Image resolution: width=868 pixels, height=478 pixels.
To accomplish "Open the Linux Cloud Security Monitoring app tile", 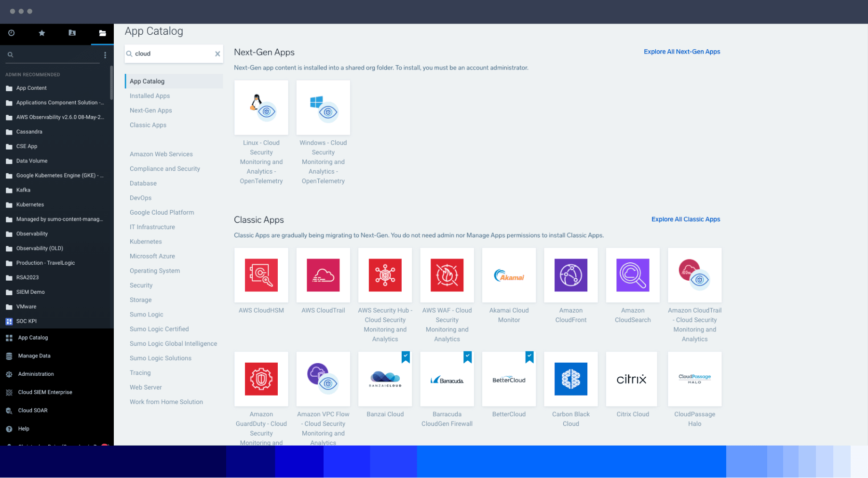I will tap(261, 108).
